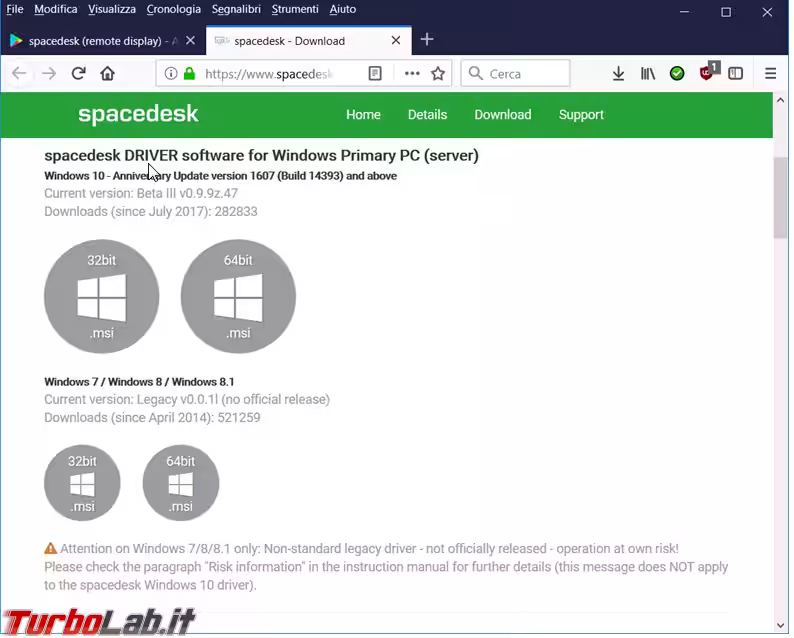Toggle the sidebar panel icon
794x638 pixels.
[x=736, y=74]
